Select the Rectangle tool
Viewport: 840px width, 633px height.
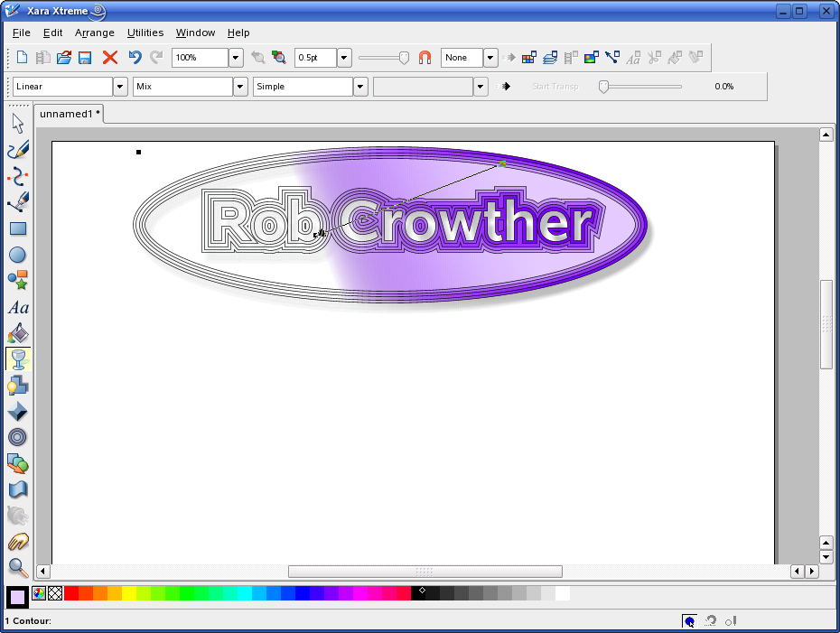tap(18, 229)
